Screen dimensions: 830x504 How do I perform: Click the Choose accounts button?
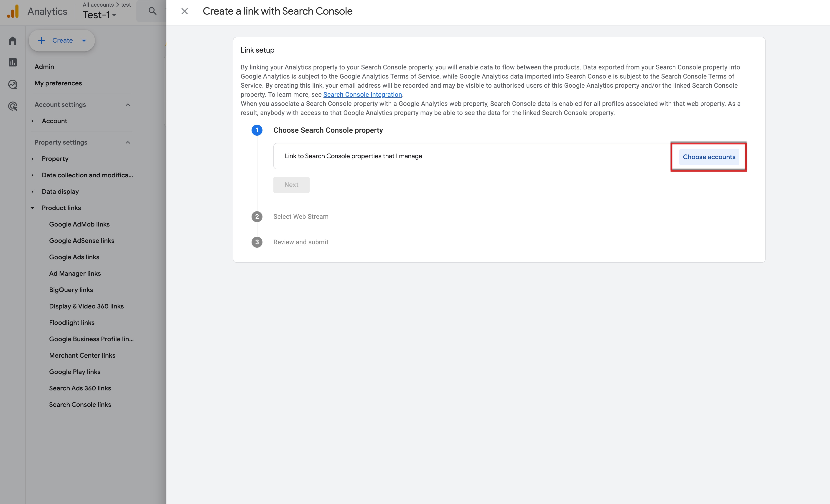coord(709,157)
